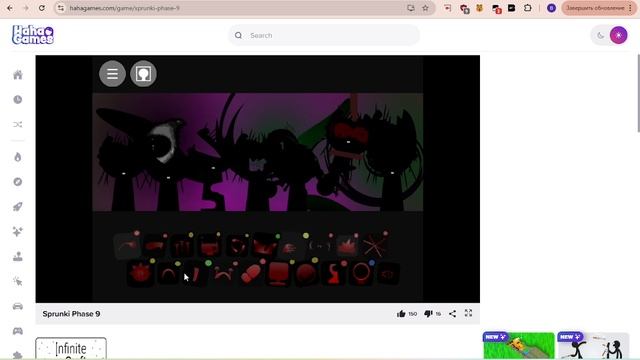The image size is (640, 360).
Task: Open the browser profile avatar
Action: pos(551,8)
